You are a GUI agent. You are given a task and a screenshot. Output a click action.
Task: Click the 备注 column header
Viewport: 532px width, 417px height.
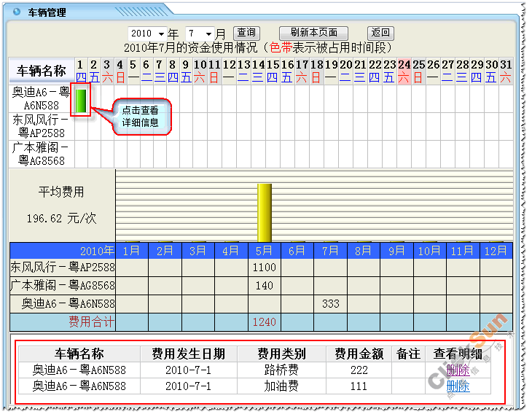tap(408, 354)
